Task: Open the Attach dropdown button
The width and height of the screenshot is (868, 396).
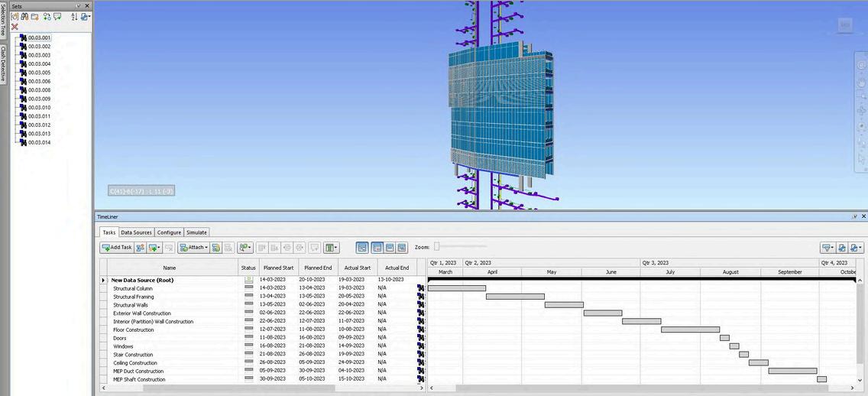Action: coord(194,248)
